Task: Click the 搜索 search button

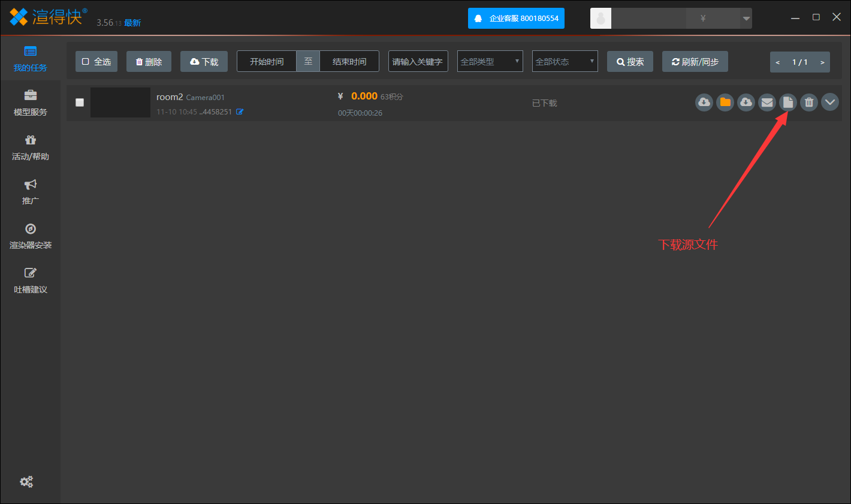Action: tap(630, 62)
